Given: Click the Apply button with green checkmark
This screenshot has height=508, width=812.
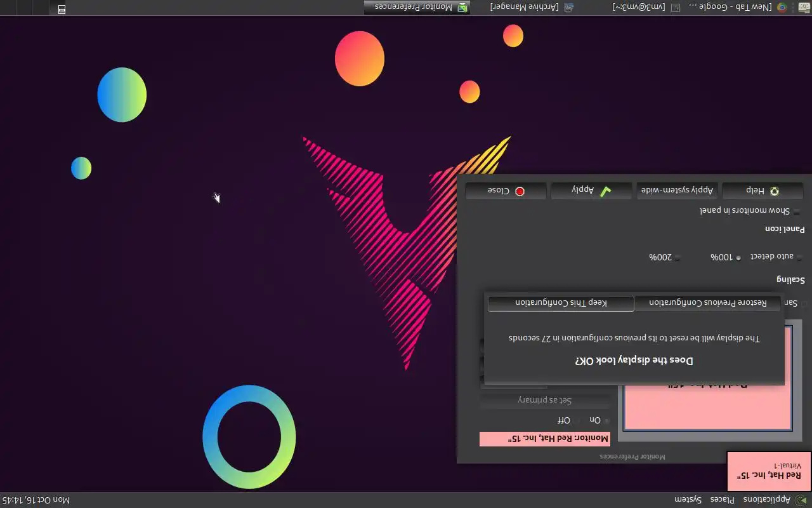Looking at the screenshot, I should tap(591, 190).
